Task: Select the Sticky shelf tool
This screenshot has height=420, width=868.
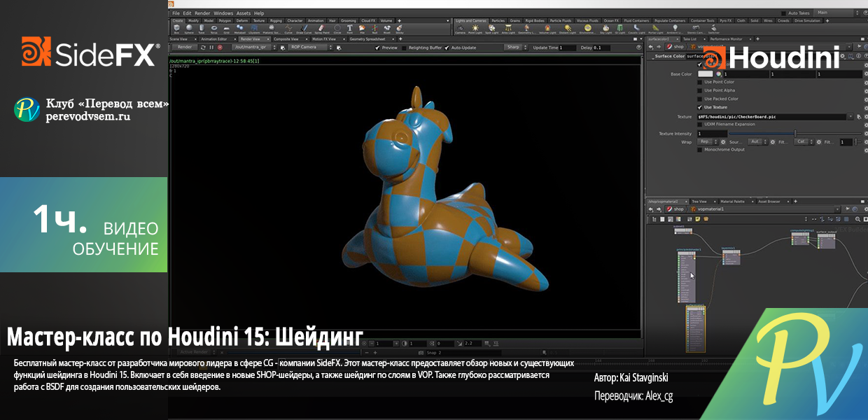Action: (x=400, y=28)
